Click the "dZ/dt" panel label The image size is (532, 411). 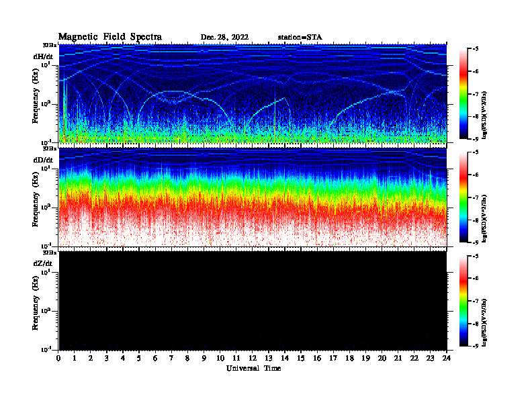(x=43, y=263)
